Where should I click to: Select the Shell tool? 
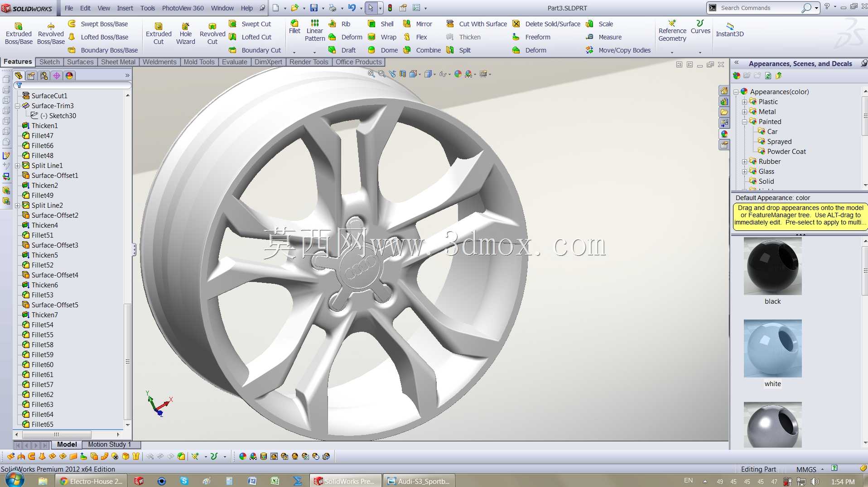tap(381, 24)
